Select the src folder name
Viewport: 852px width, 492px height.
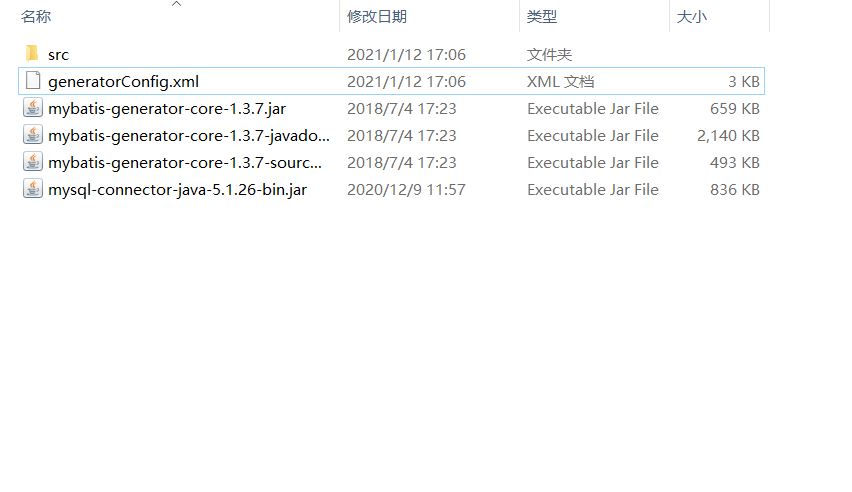pyautogui.click(x=58, y=55)
